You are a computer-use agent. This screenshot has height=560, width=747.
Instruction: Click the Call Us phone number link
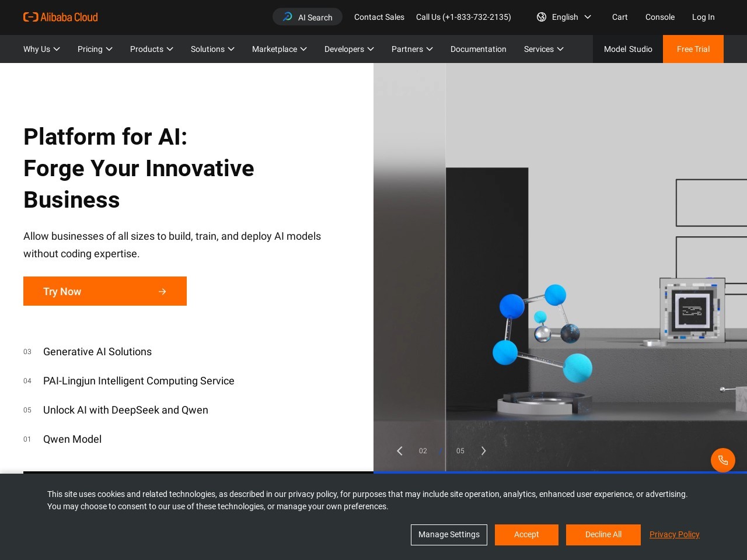pos(463,17)
